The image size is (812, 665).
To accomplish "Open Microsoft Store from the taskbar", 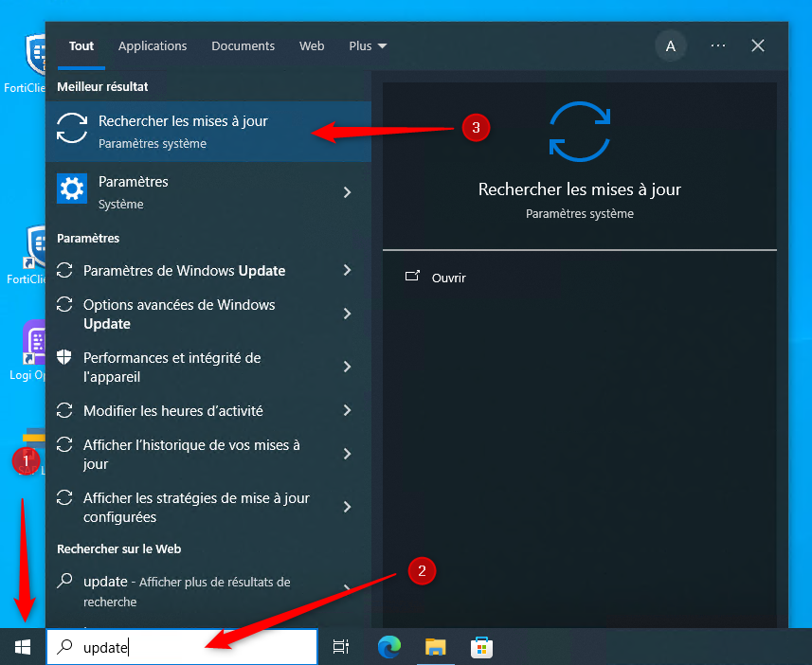I will pos(481,647).
